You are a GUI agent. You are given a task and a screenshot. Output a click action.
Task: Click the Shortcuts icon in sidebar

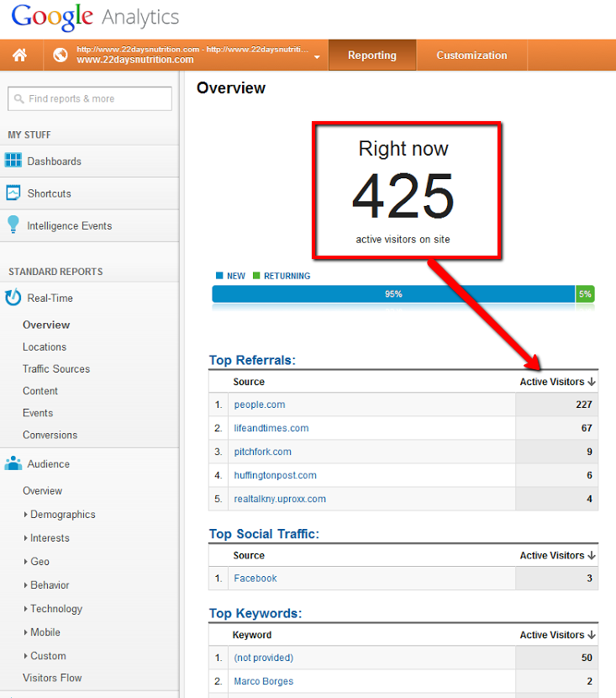[x=13, y=193]
